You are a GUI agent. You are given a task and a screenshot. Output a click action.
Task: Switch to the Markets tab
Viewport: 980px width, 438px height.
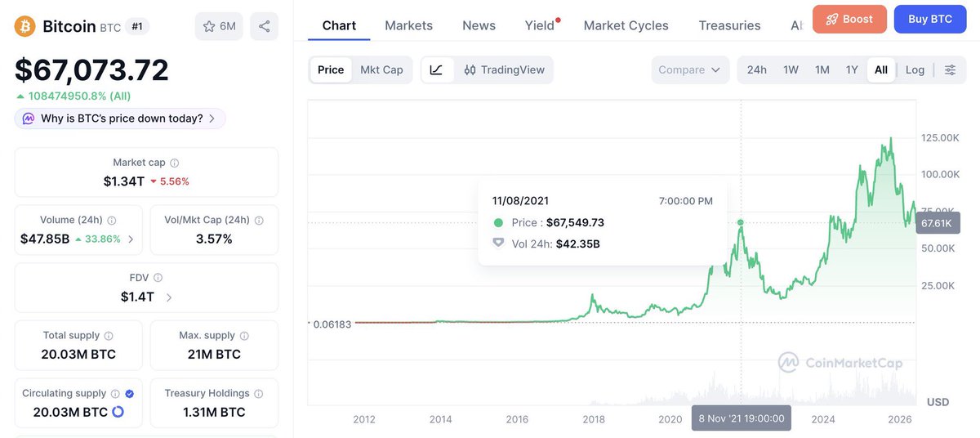(x=408, y=25)
